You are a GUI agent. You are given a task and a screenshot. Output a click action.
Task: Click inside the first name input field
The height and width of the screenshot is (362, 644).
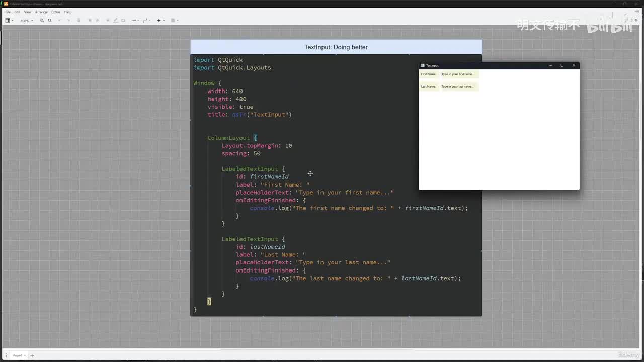459,74
